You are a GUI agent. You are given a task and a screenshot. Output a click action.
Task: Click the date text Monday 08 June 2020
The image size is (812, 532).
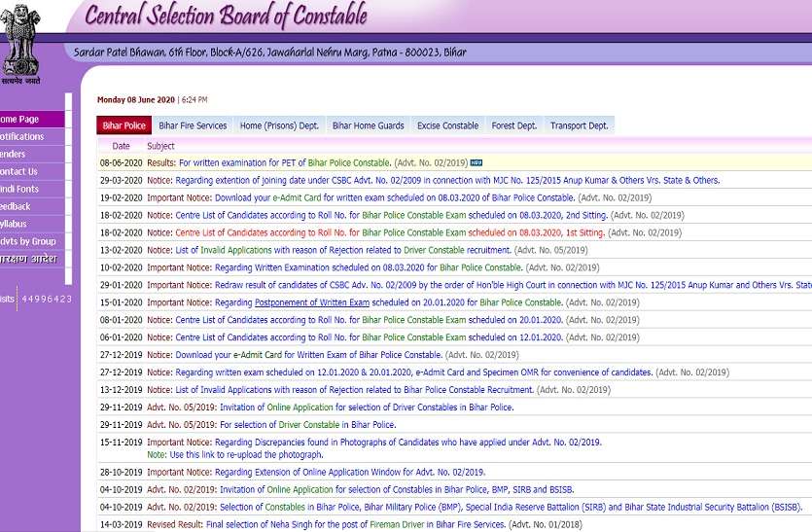coord(136,100)
